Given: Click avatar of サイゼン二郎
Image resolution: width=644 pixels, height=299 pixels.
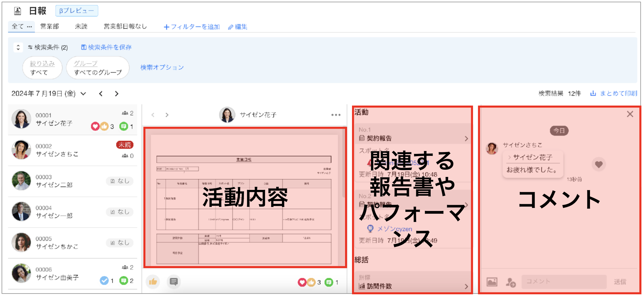Looking at the screenshot, I should [x=21, y=181].
